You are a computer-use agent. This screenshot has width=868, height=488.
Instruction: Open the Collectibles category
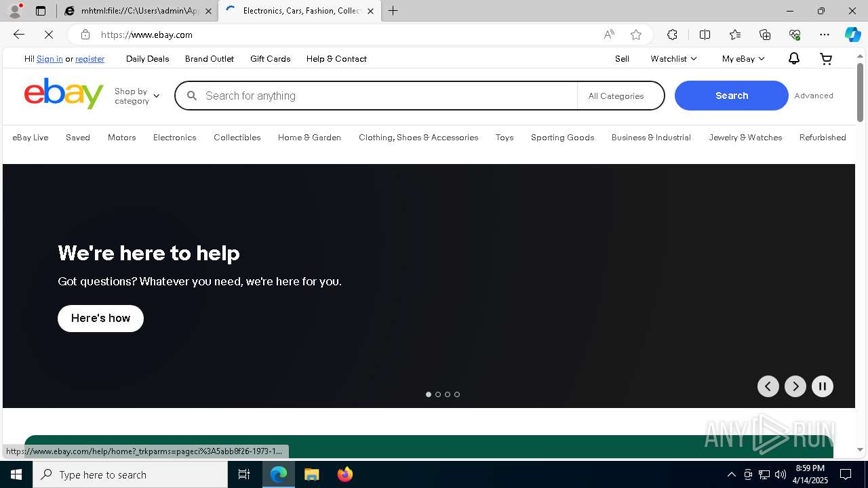tap(237, 138)
